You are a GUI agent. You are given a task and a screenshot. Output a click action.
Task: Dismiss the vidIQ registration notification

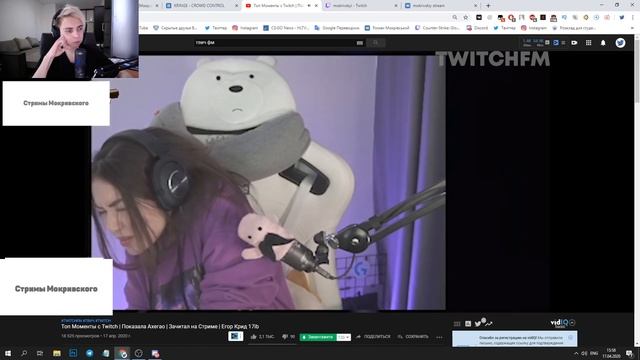pyautogui.click(x=571, y=338)
